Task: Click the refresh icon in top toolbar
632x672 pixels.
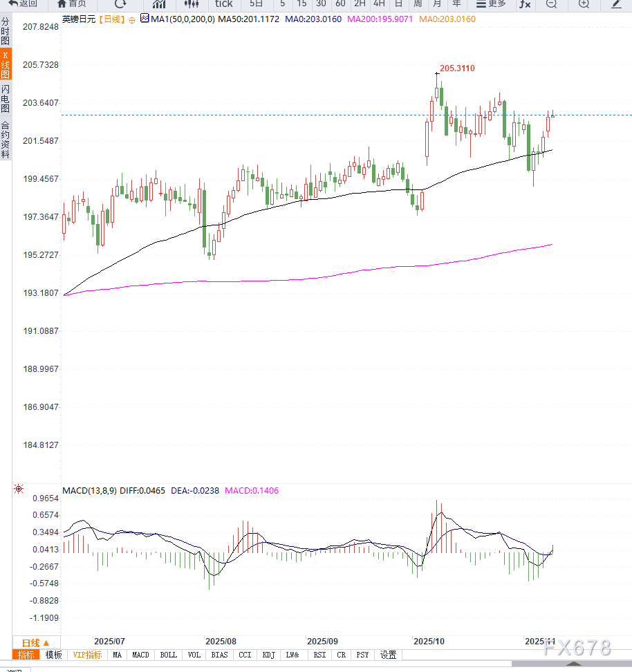Action: tap(120, 3)
